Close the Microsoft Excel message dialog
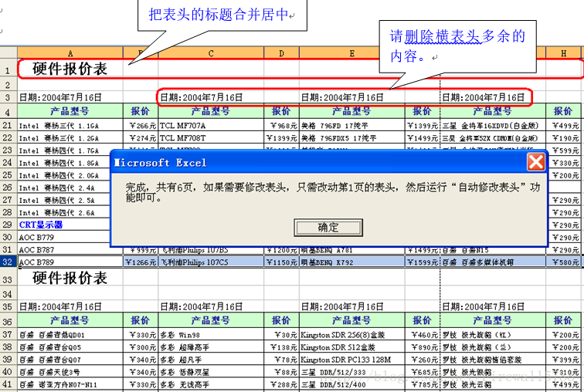 [536, 162]
